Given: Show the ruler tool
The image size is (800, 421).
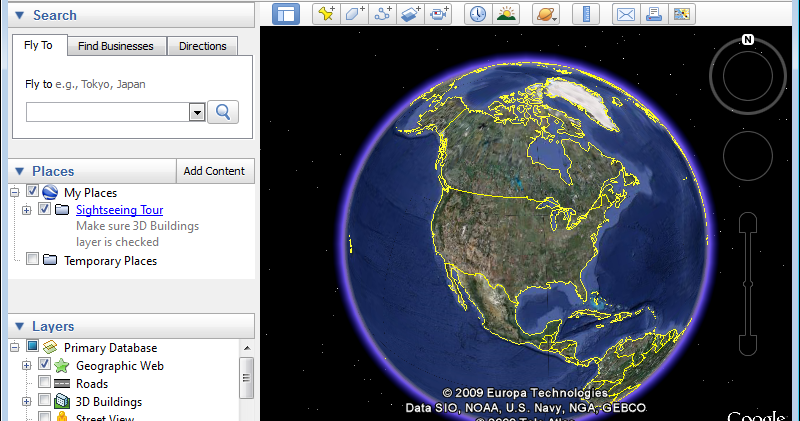Looking at the screenshot, I should [x=586, y=14].
